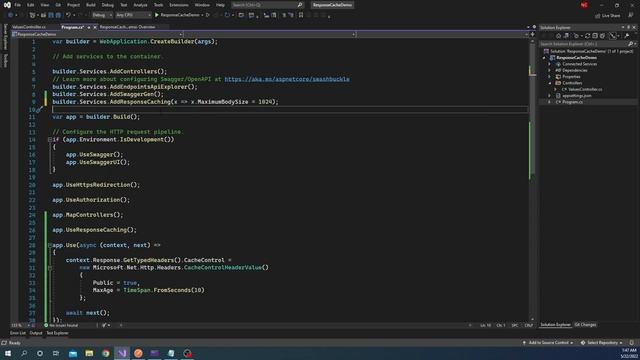Image resolution: width=640 pixels, height=360 pixels.
Task: Click the search magnifier in the title bar
Action: click(300, 5)
